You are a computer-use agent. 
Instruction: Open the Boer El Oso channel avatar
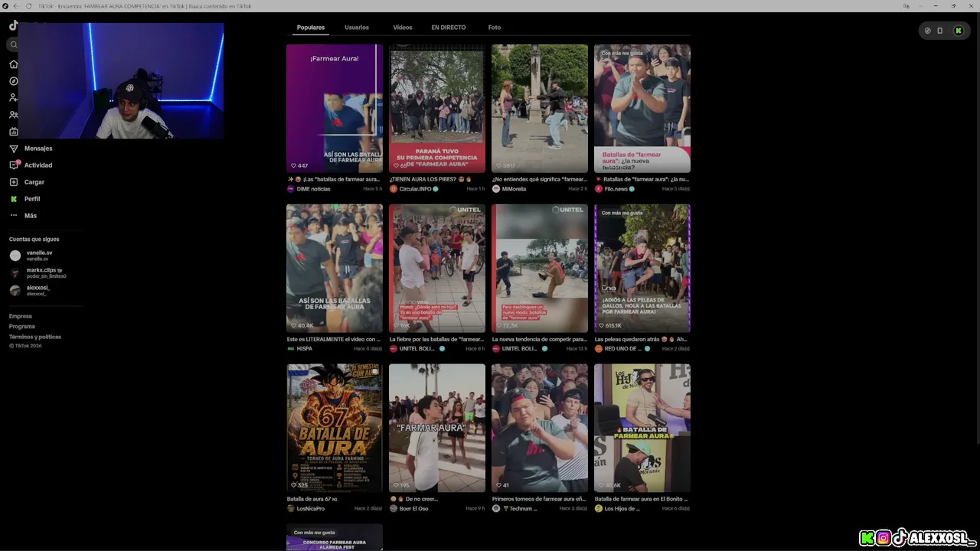[394, 509]
